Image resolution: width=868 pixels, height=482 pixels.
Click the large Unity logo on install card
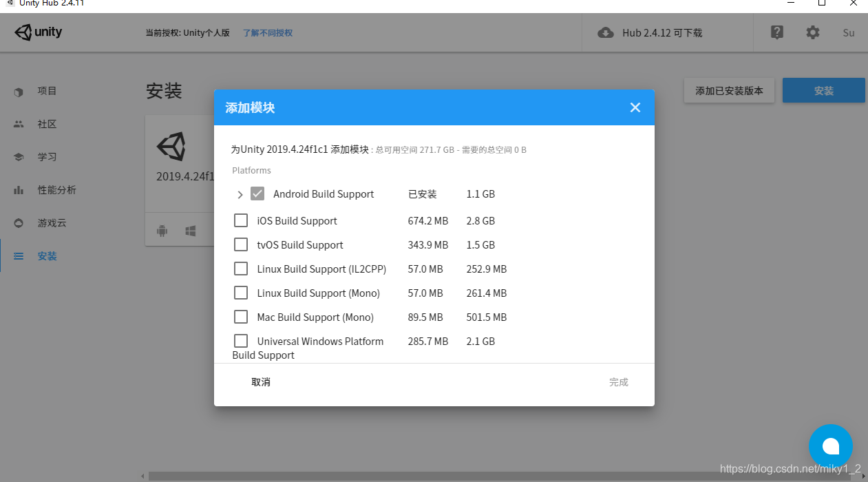[171, 146]
